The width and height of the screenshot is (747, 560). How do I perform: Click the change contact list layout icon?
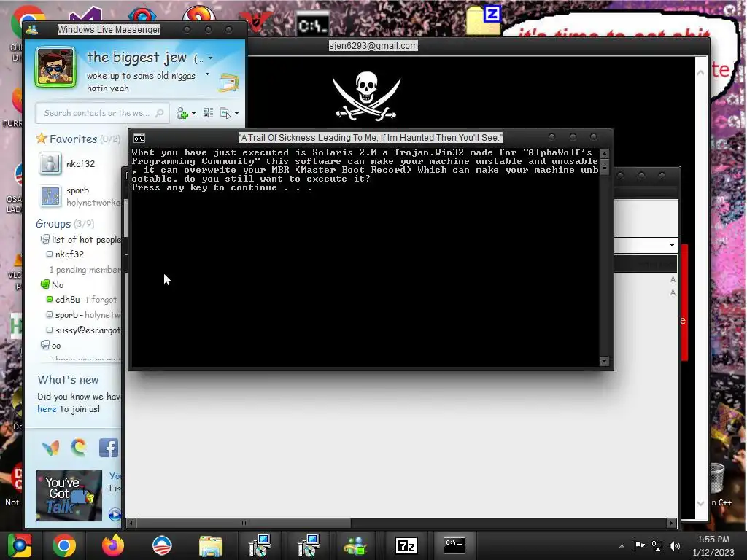(x=208, y=113)
